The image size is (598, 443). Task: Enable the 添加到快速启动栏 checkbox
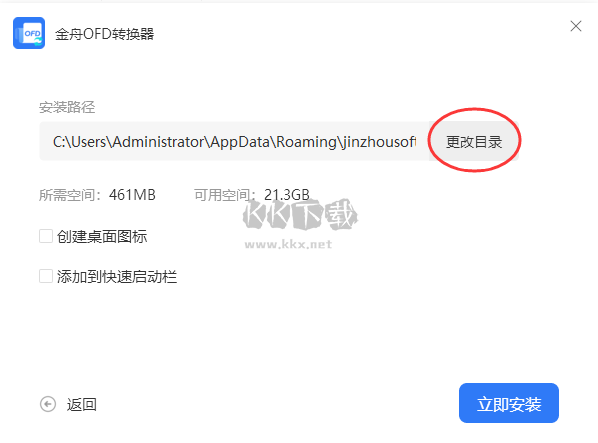point(46,276)
